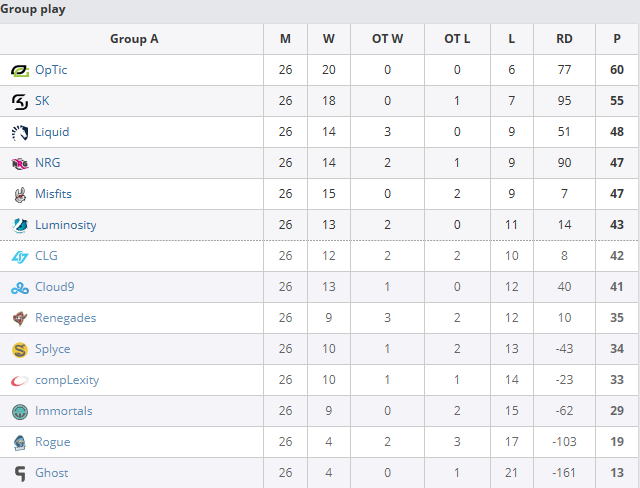This screenshot has height=488, width=640.
Task: Open the OpTic team link
Action: pyautogui.click(x=51, y=70)
